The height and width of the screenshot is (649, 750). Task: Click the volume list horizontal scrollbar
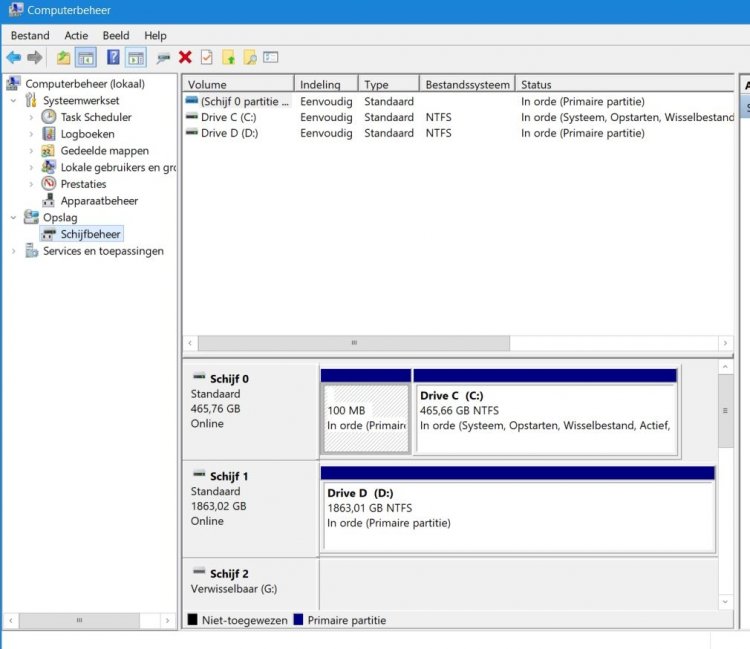(352, 343)
